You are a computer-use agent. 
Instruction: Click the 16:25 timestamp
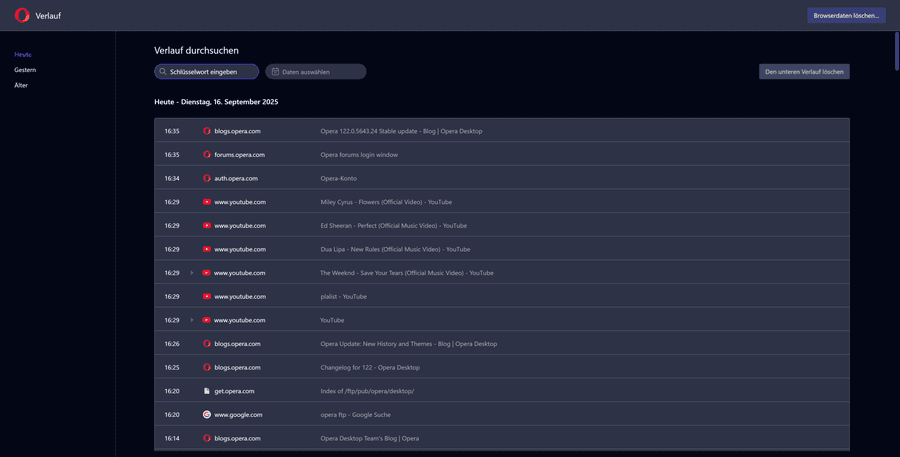(x=172, y=367)
